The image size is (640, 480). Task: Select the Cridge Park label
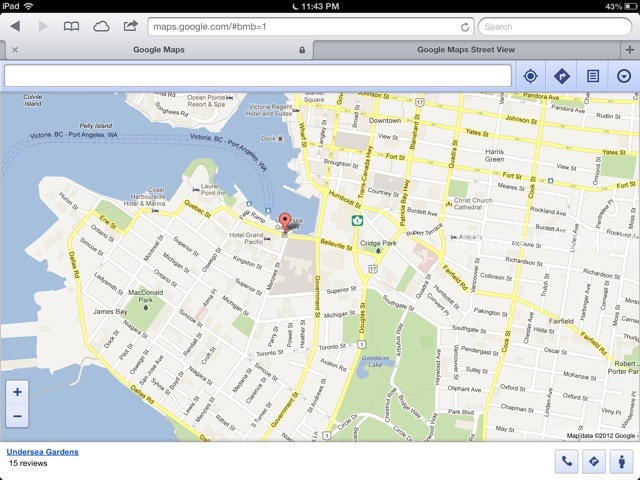378,243
